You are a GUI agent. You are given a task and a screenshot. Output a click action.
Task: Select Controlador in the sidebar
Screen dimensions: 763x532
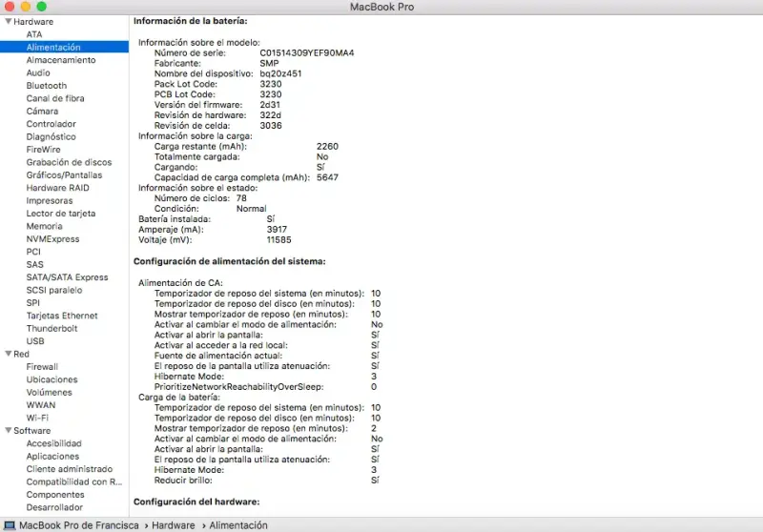(52, 124)
